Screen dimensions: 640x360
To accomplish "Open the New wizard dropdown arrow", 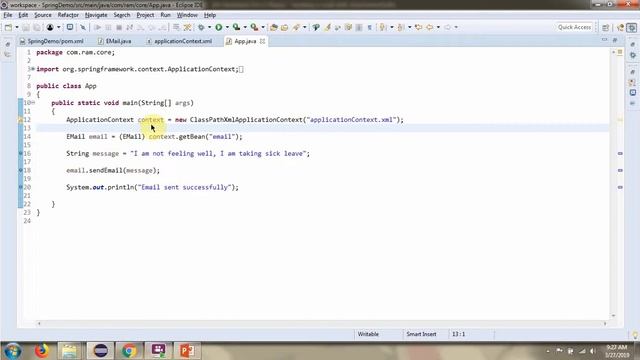I will coord(17,27).
